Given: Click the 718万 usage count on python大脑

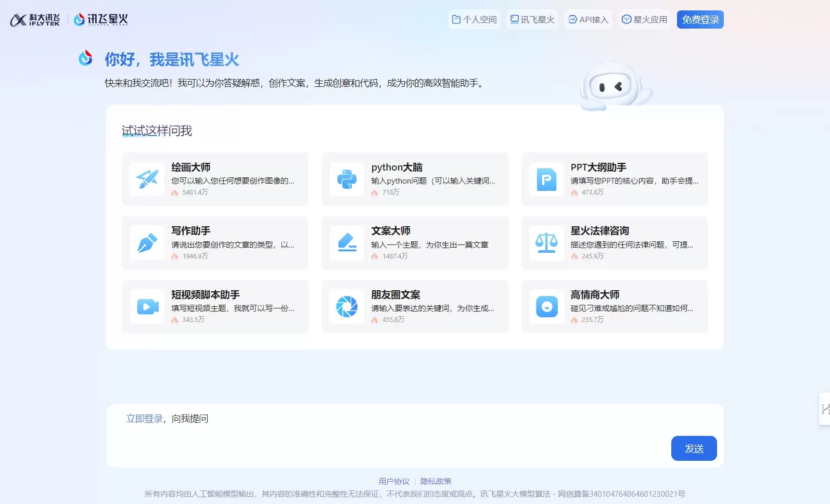Looking at the screenshot, I should coord(390,192).
